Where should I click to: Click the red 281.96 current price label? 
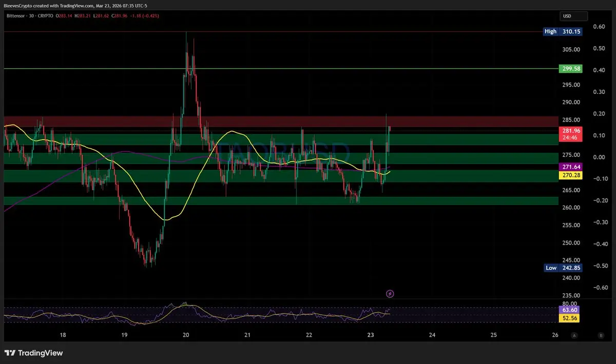571,131
